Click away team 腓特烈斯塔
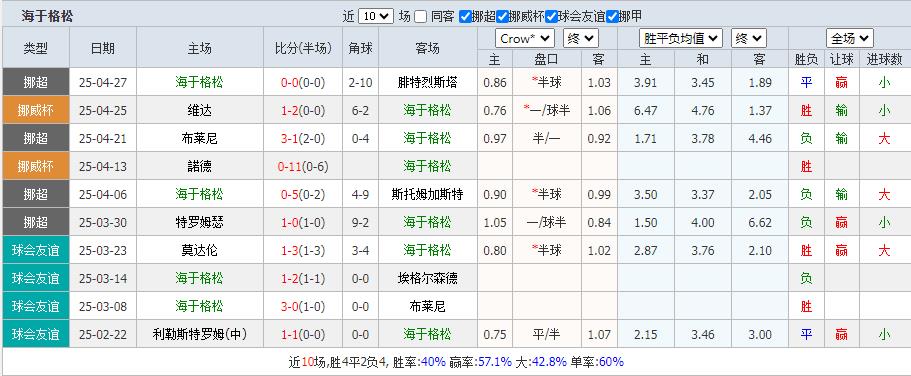 coord(428,83)
